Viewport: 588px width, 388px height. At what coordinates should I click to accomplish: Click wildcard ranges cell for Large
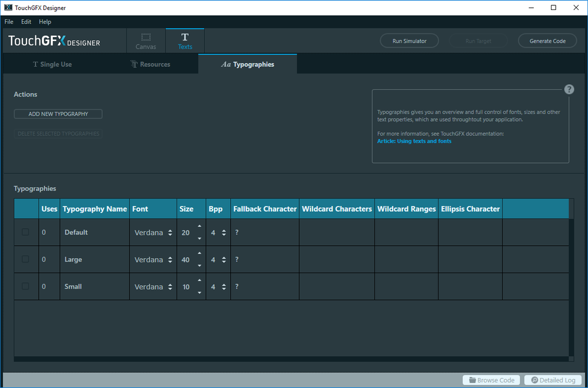point(407,259)
